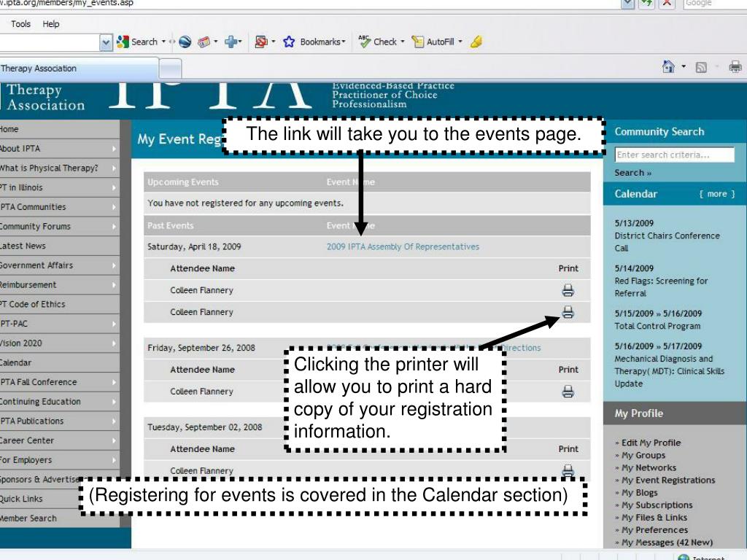Open My Groups link
The height and width of the screenshot is (560, 747).
point(643,455)
